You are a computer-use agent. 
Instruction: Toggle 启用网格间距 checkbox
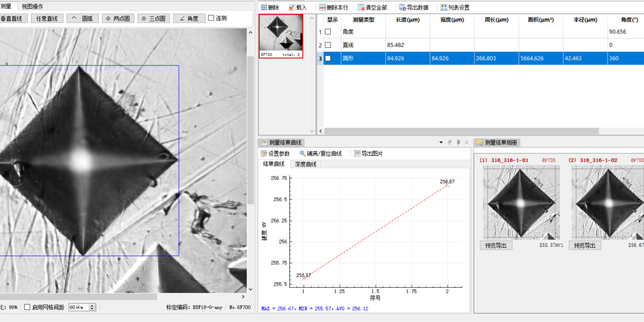click(27, 307)
